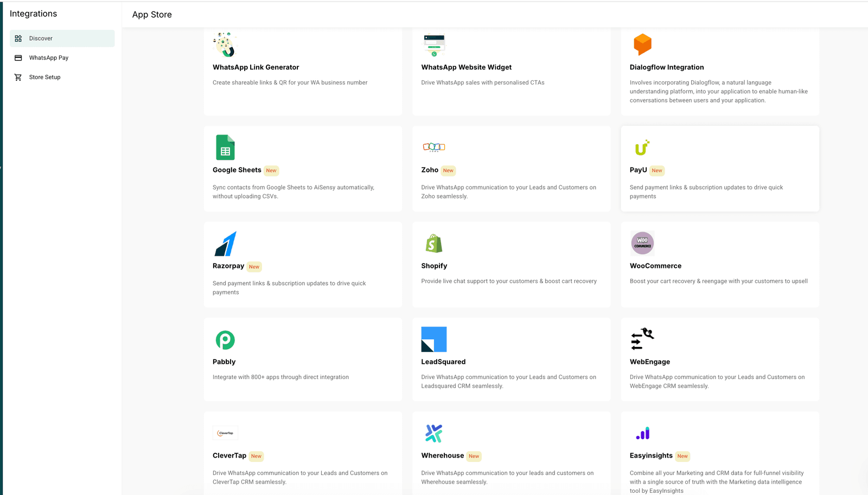This screenshot has width=868, height=495.
Task: Click the New badge beside CleverTap
Action: [257, 457]
